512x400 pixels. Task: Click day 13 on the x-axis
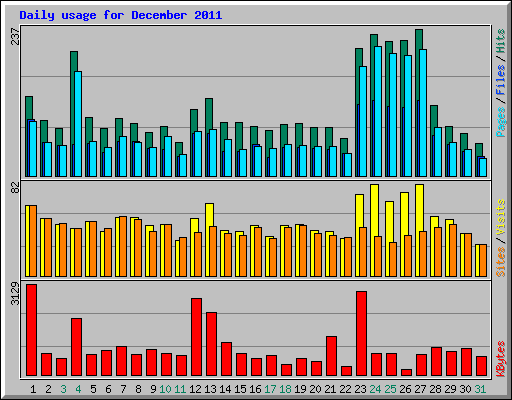point(210,389)
